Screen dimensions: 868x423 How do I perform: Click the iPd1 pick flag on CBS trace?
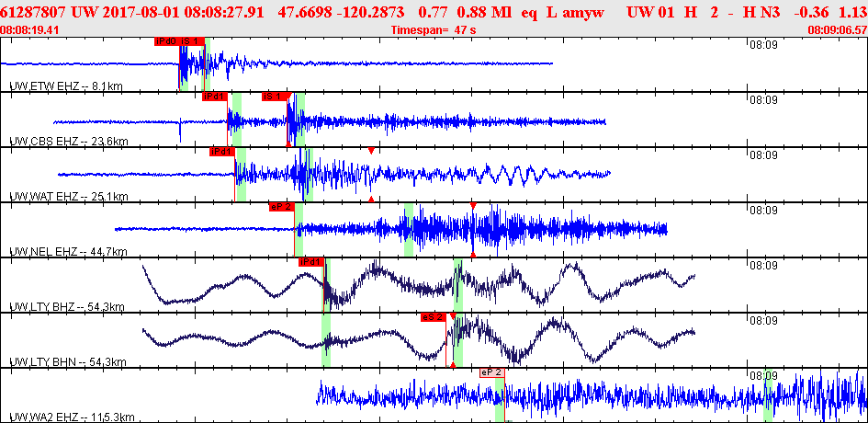(215, 97)
